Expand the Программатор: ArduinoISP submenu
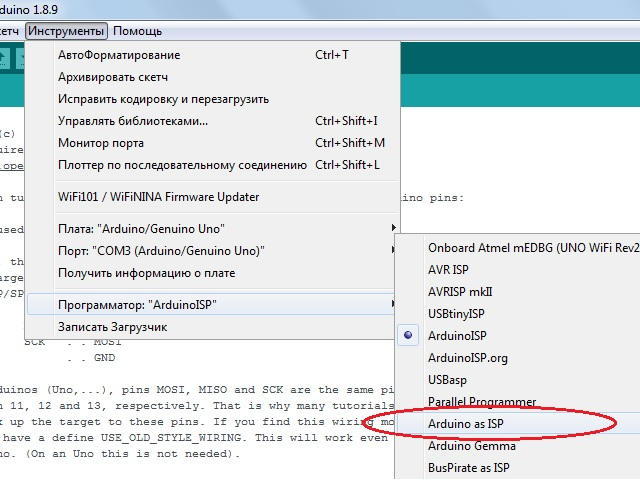Viewport: 640px width, 480px height. [213, 304]
